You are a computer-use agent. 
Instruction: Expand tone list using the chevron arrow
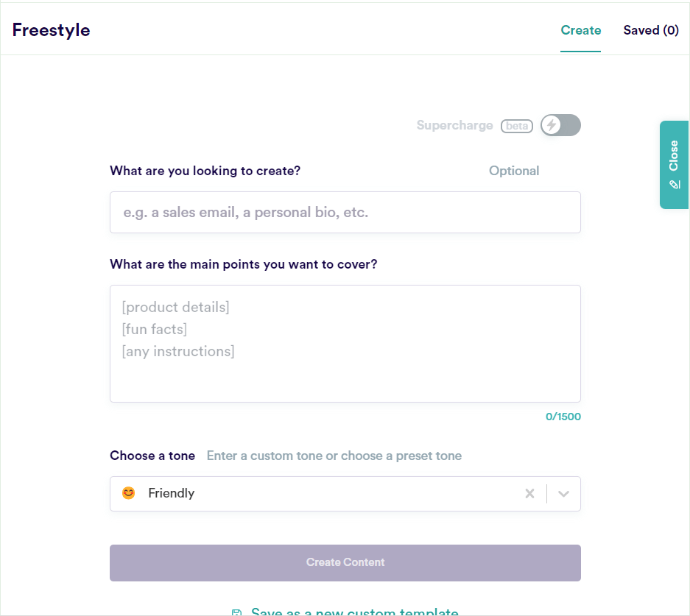pyautogui.click(x=564, y=494)
